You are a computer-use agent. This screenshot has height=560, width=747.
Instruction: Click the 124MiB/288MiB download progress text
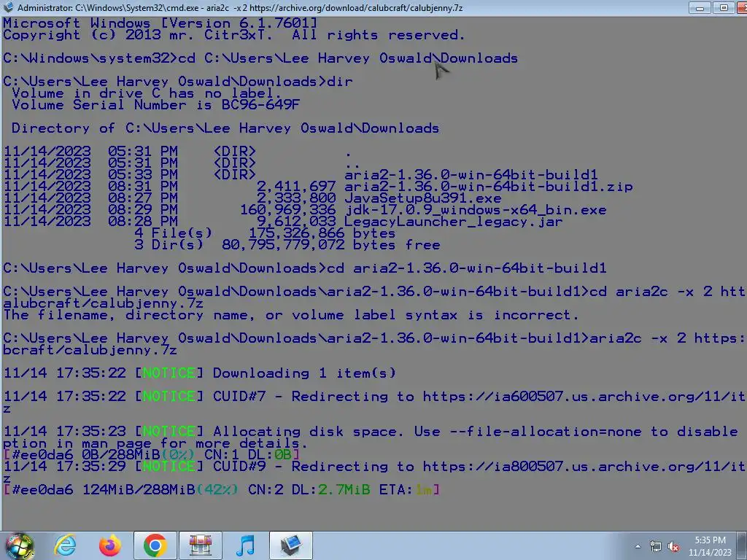click(139, 489)
